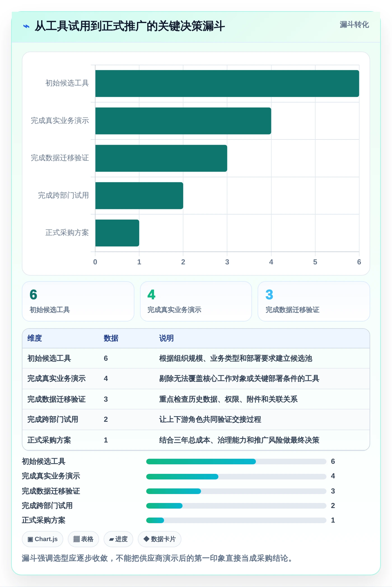
Task: Click the 初始候选工具 axis label in the chart
Action: (x=67, y=83)
